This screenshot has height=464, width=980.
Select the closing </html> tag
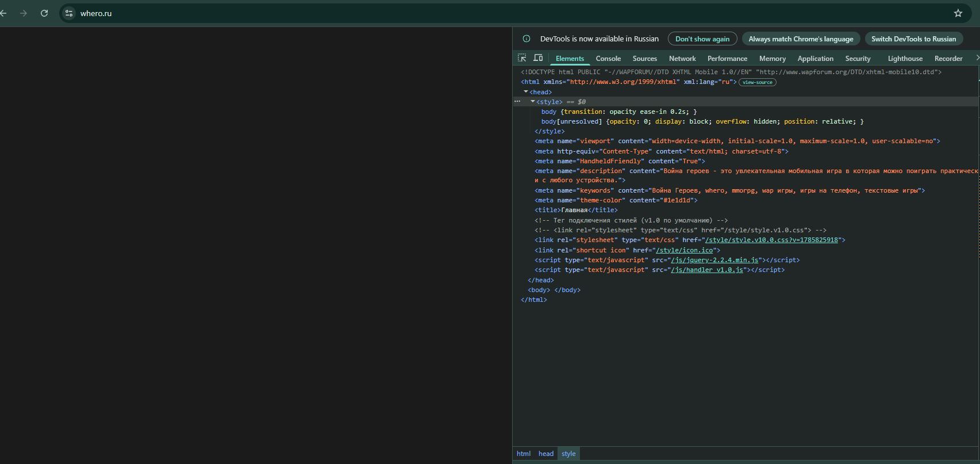click(534, 300)
